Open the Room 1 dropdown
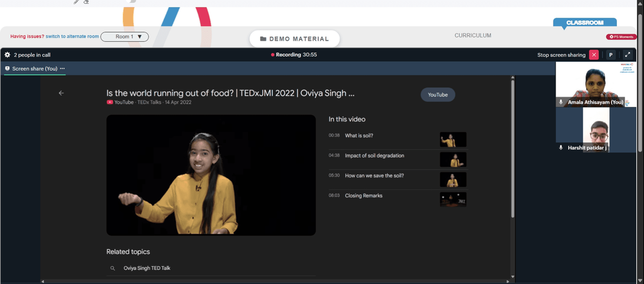644x284 pixels. (124, 37)
